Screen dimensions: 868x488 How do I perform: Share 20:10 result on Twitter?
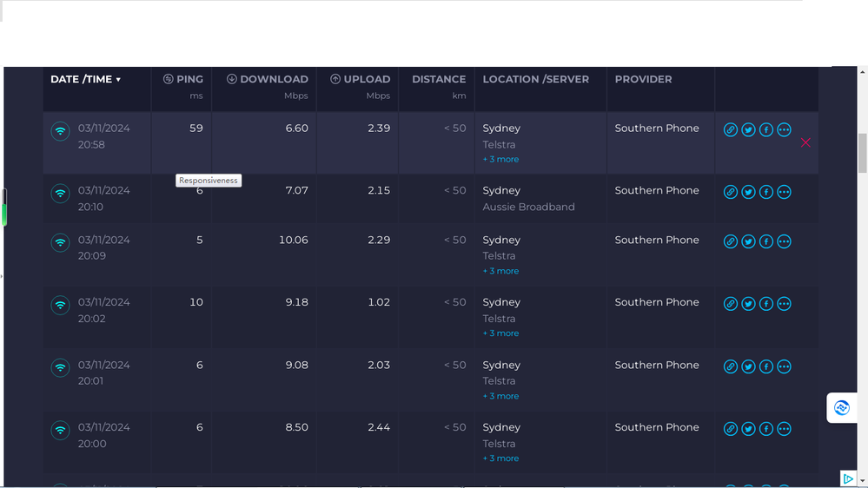tap(748, 192)
